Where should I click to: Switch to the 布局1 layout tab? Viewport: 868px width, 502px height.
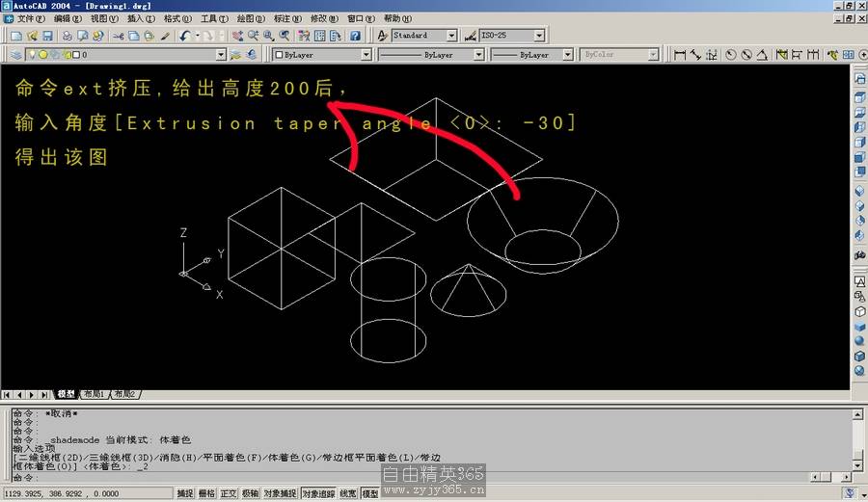point(93,394)
